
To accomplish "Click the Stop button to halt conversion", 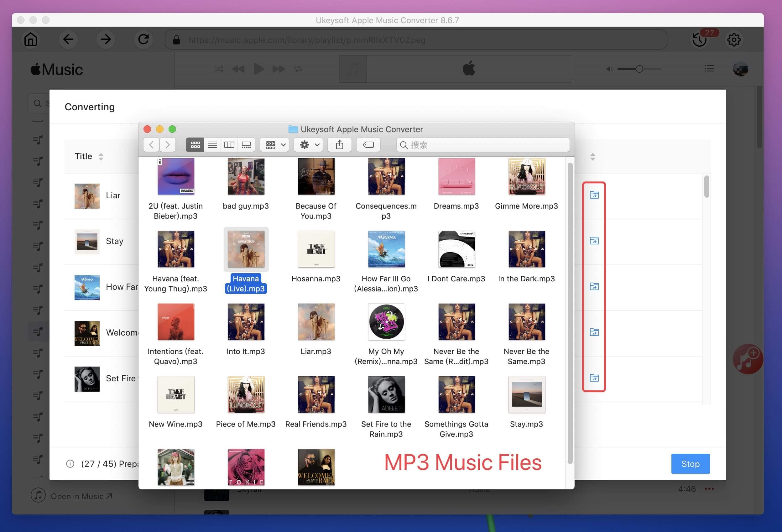I will click(691, 463).
